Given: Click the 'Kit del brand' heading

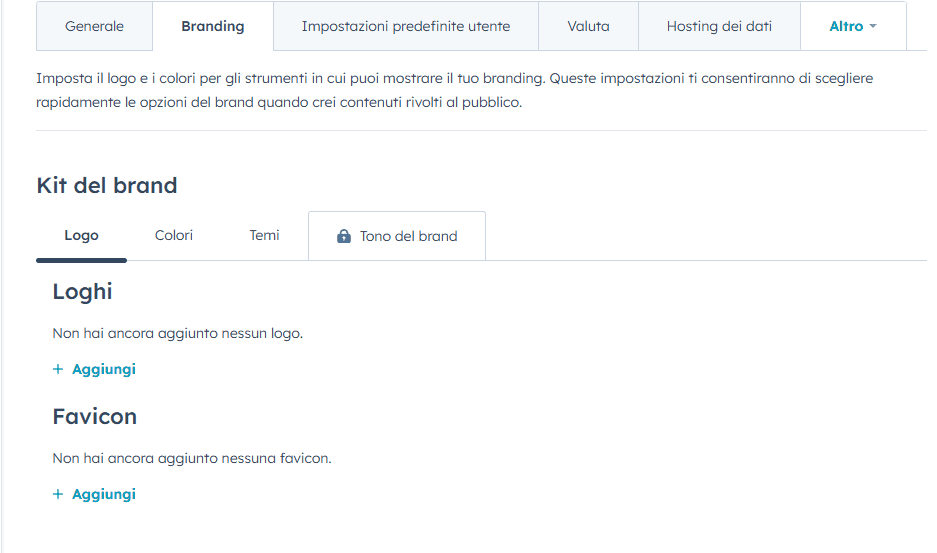Looking at the screenshot, I should click(107, 185).
